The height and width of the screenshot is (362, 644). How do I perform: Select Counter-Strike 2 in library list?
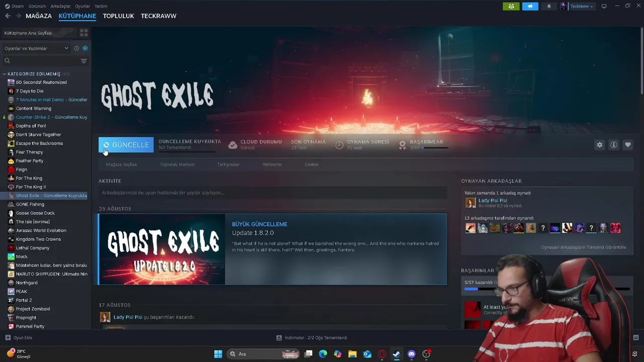(51, 117)
